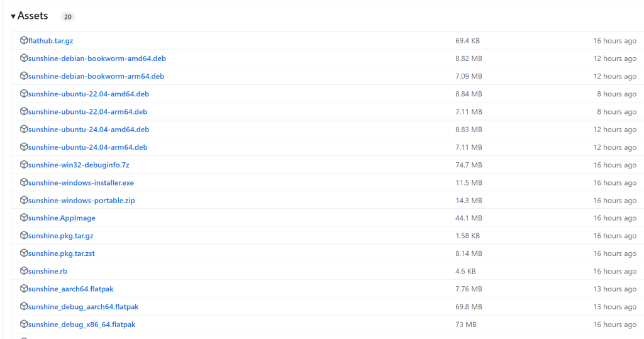
Task: Download sunshine-ubuntu-22.04-amd64.deb
Action: point(88,94)
